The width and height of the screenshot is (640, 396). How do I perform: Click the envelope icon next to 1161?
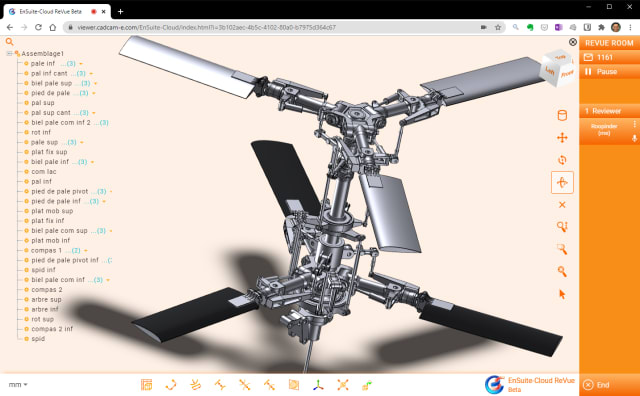[x=588, y=57]
